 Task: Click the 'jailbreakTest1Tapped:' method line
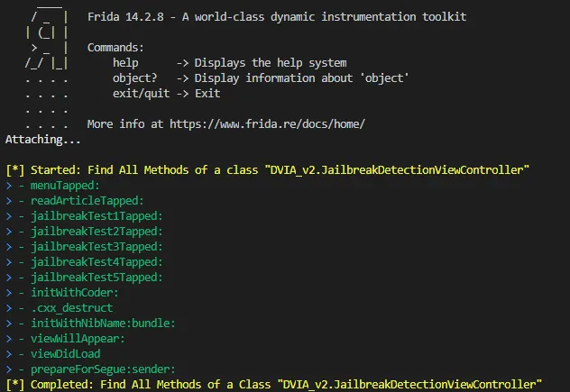(85, 215)
